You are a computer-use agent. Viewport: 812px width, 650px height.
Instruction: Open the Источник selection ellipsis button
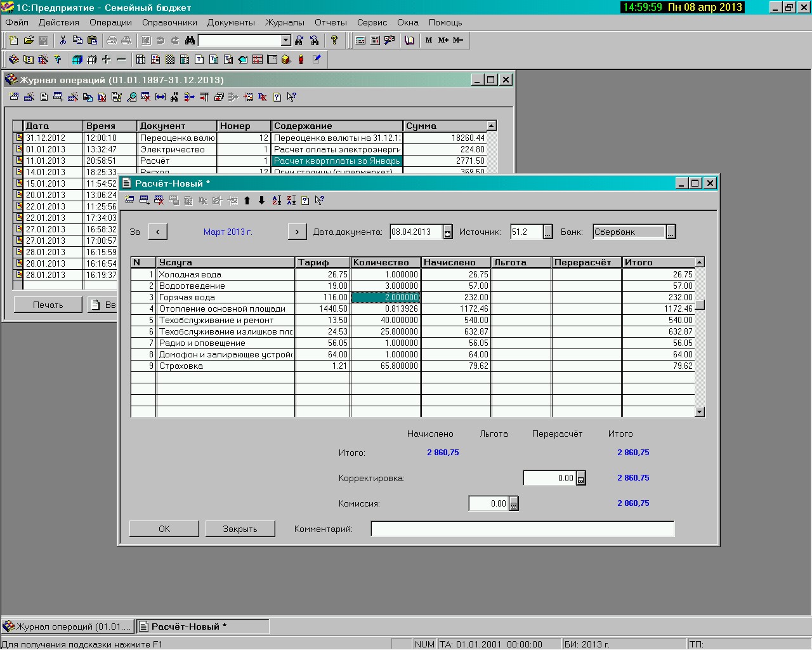pyautogui.click(x=548, y=232)
